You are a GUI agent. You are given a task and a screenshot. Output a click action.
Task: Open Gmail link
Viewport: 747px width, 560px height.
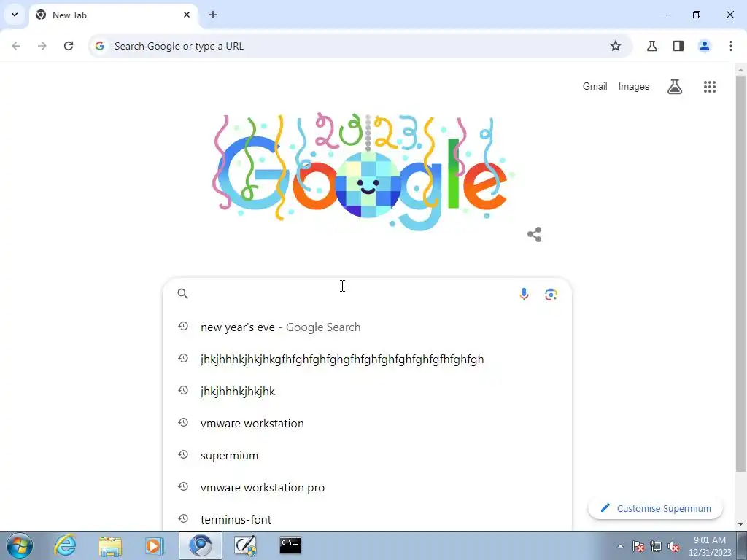coord(595,87)
